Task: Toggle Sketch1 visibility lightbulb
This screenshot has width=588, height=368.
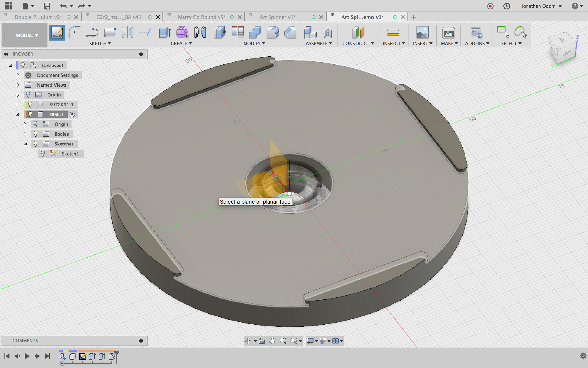Action: tap(43, 154)
